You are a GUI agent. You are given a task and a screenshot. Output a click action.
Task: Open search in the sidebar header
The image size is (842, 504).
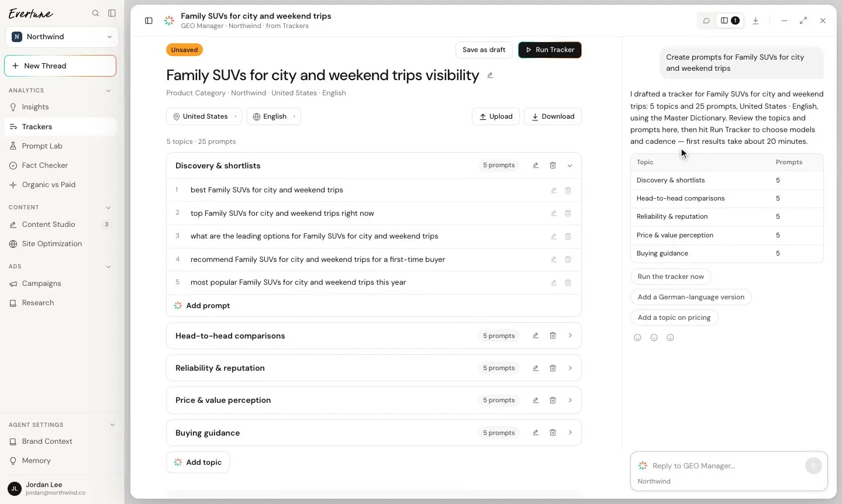click(x=95, y=13)
